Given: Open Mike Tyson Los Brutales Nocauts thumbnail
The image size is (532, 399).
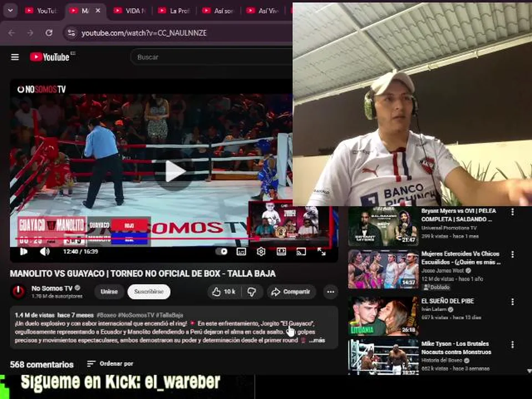Looking at the screenshot, I should [383, 357].
